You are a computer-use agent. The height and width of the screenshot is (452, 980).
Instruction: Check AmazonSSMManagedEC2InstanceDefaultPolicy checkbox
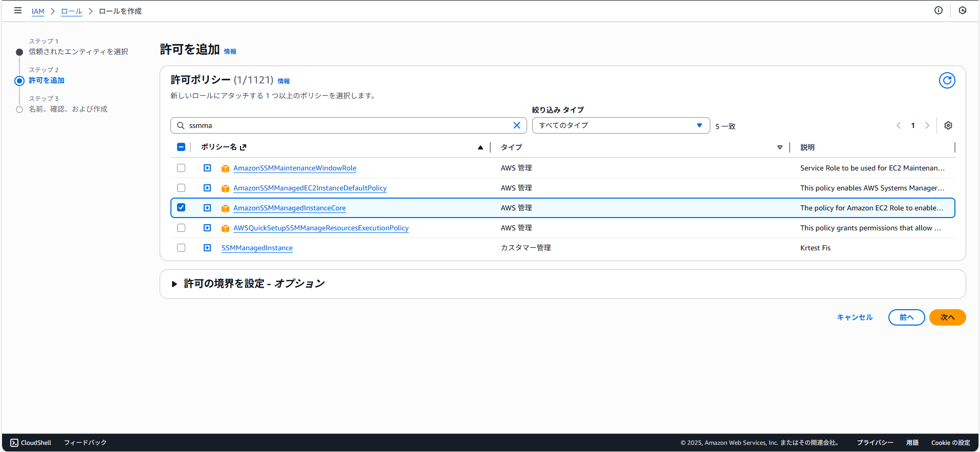coord(181,188)
